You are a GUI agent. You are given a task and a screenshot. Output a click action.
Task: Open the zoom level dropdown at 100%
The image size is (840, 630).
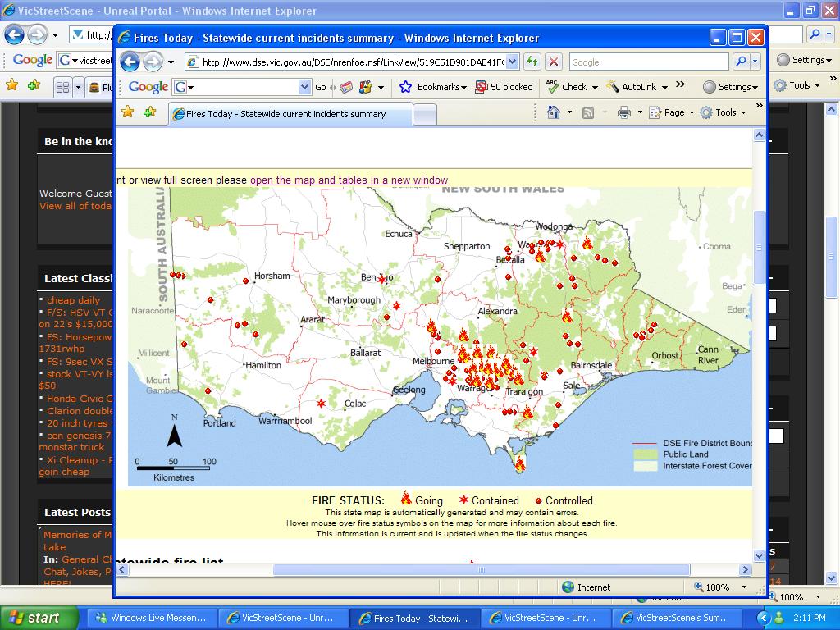click(x=744, y=587)
